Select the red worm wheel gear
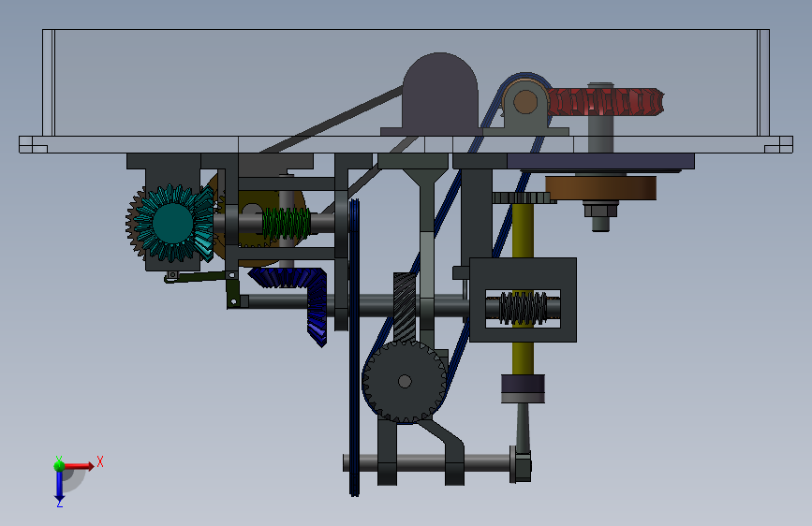This screenshot has width=812, height=526. [605, 102]
